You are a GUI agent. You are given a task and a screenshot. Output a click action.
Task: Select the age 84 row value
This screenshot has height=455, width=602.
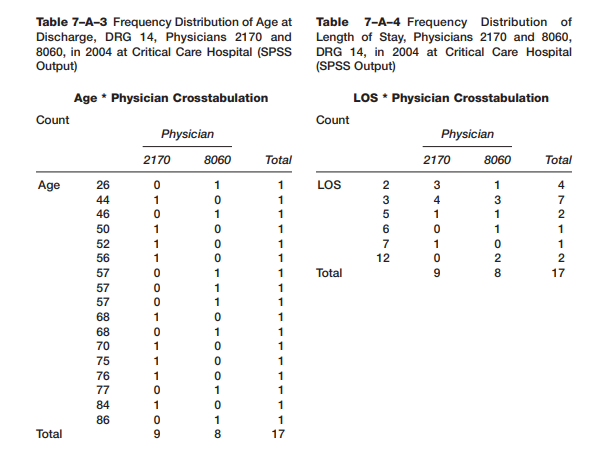tap(103, 404)
